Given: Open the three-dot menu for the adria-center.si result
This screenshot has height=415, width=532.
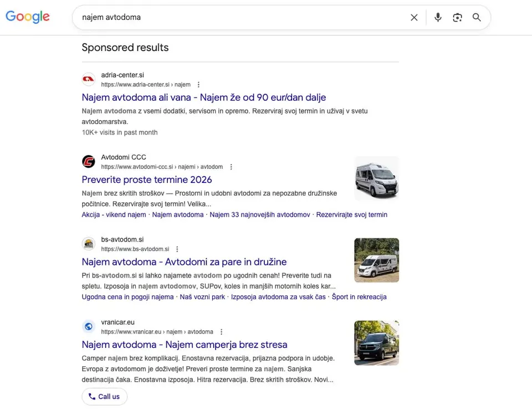Looking at the screenshot, I should [x=198, y=84].
